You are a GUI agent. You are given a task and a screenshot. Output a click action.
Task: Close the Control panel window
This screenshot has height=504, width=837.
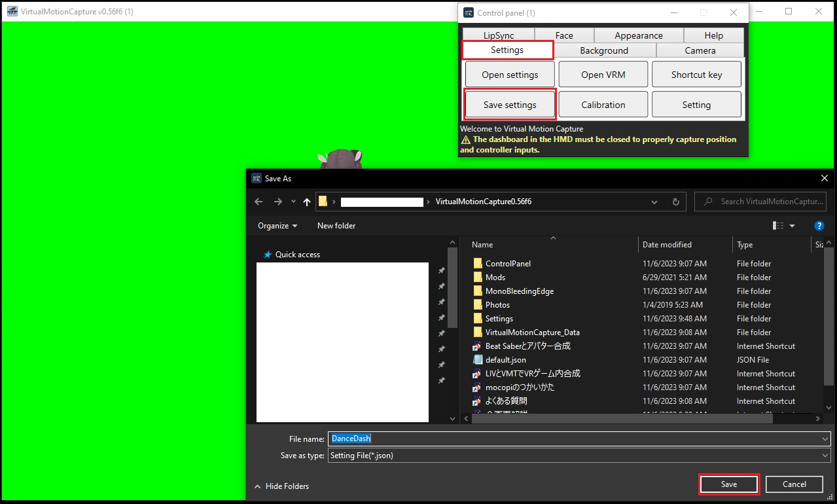point(734,12)
